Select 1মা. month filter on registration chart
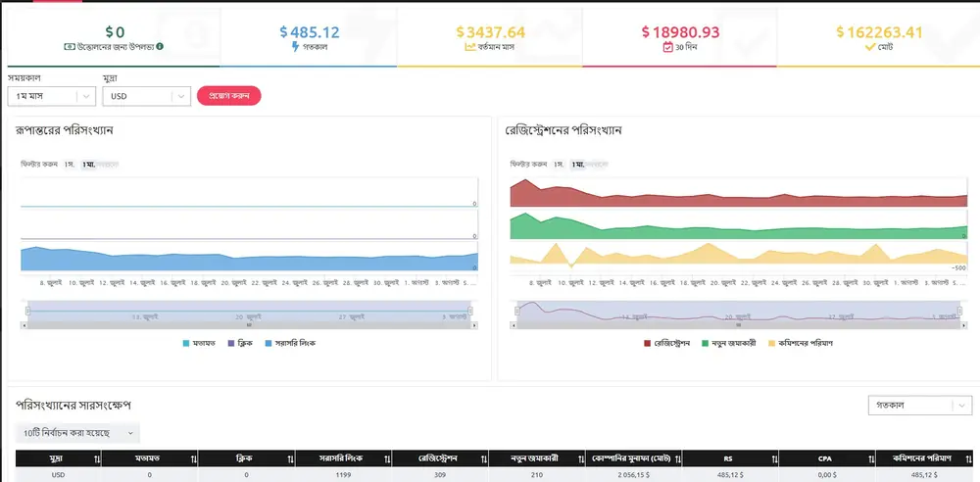The image size is (980, 482). pyautogui.click(x=577, y=165)
